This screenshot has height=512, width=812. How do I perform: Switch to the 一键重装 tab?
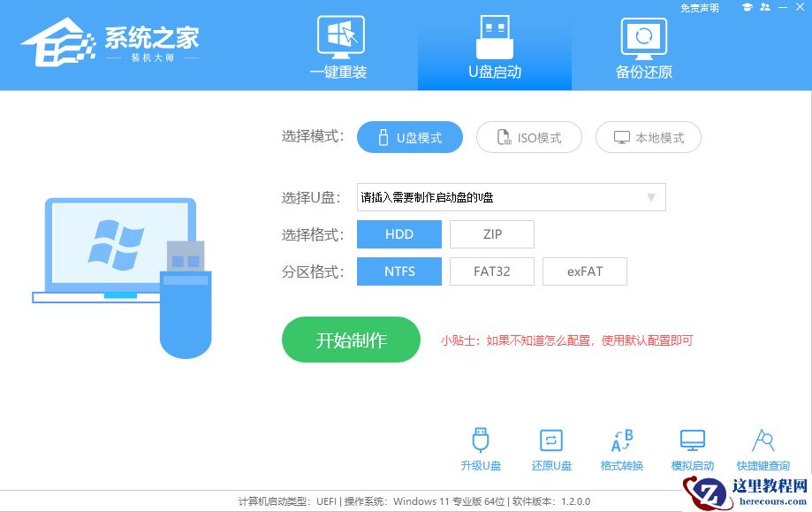[340, 46]
